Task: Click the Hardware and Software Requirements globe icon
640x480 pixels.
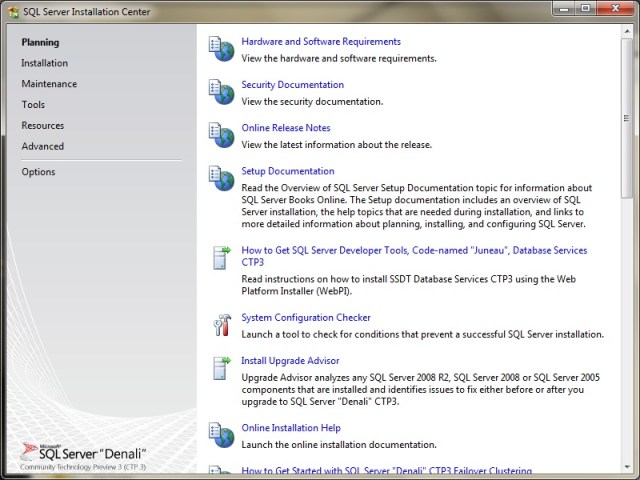Action: point(221,48)
